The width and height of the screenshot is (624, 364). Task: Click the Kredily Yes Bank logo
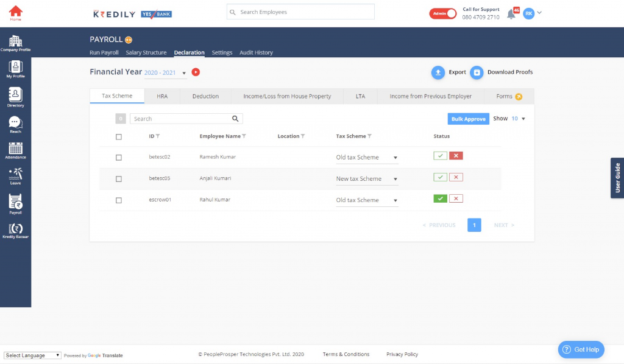pos(132,14)
